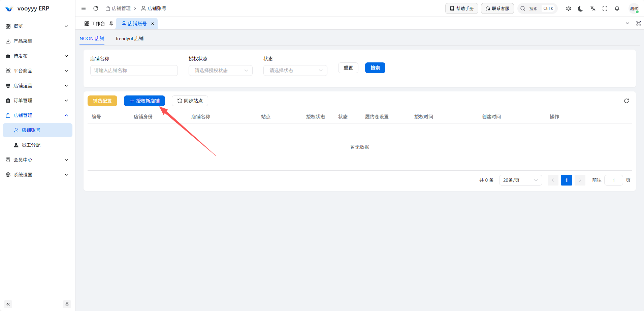Select 员工分配 in the sidebar
This screenshot has height=311, width=644.
click(37, 145)
